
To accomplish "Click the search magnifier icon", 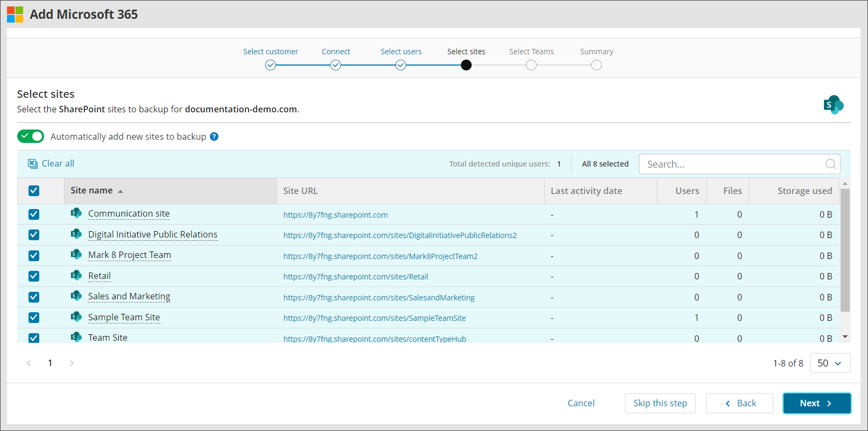I will pyautogui.click(x=830, y=164).
